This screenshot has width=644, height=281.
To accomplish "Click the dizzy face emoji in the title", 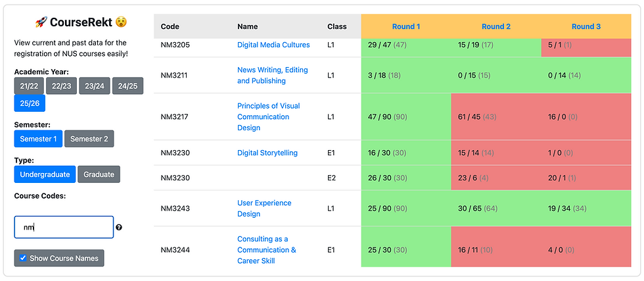I will point(121,22).
